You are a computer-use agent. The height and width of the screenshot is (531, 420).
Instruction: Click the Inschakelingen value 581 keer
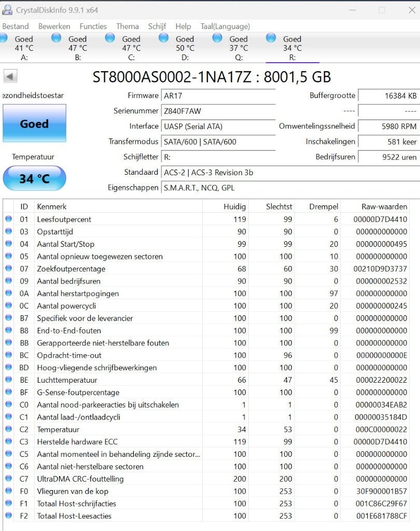point(389,142)
